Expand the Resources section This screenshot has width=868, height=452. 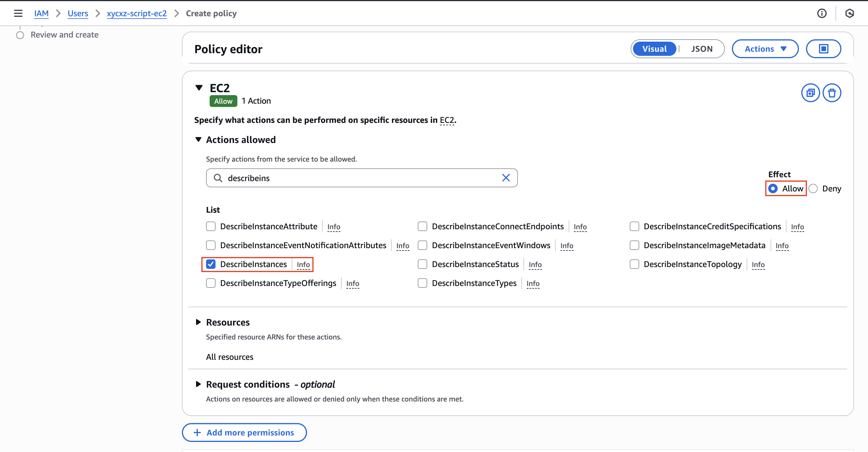click(198, 322)
